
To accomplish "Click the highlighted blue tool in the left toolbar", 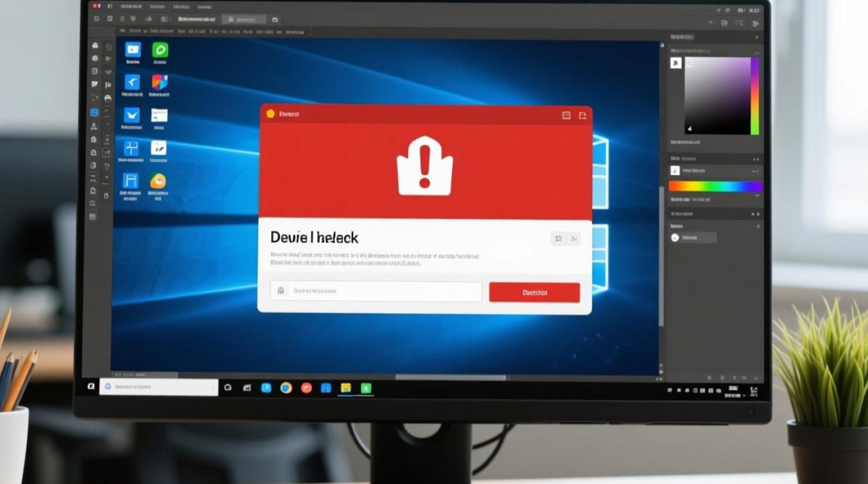I will 94,112.
